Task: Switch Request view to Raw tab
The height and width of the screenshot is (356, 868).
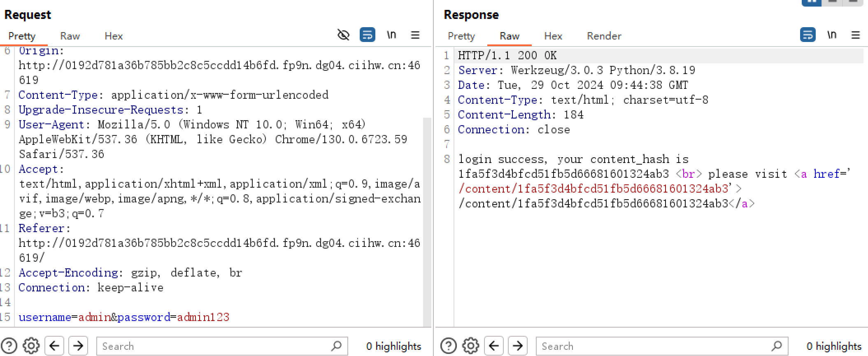Action: [x=70, y=36]
